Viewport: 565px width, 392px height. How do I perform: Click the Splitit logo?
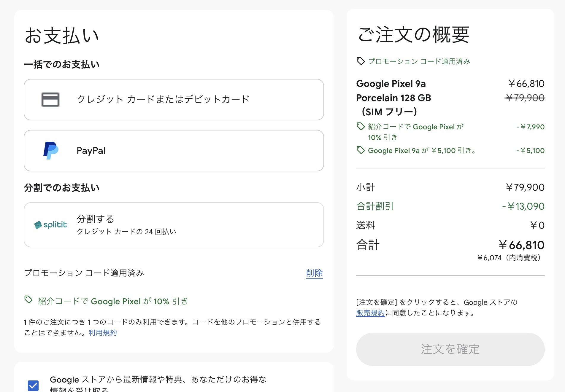[51, 225]
